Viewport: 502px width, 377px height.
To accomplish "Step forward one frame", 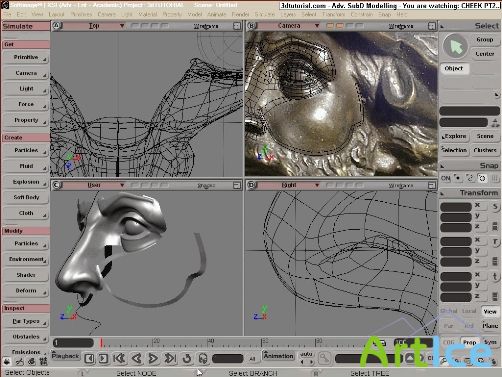I will (103, 358).
